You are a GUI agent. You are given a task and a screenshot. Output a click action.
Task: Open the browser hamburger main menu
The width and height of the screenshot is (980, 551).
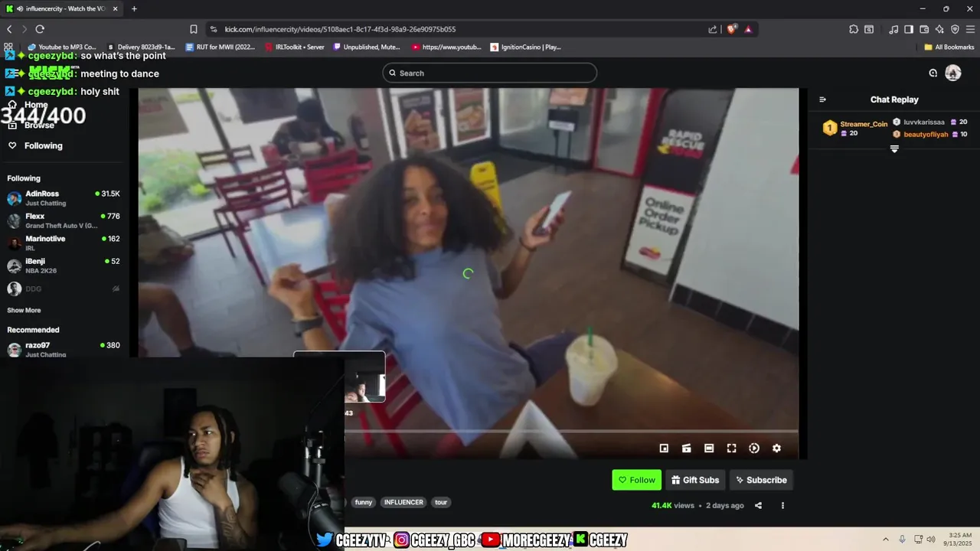(970, 29)
